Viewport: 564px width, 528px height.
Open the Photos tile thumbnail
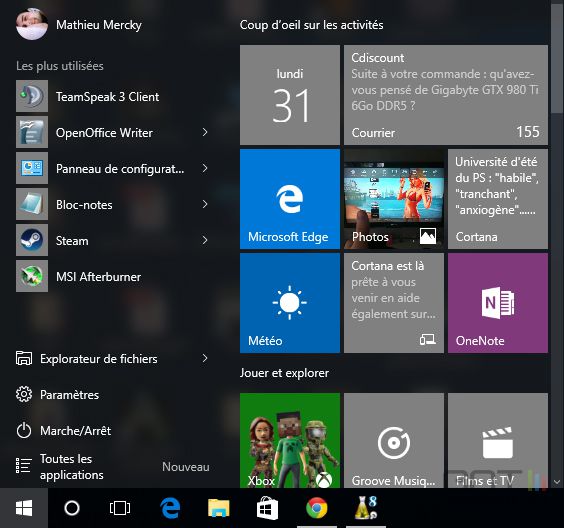[x=394, y=199]
